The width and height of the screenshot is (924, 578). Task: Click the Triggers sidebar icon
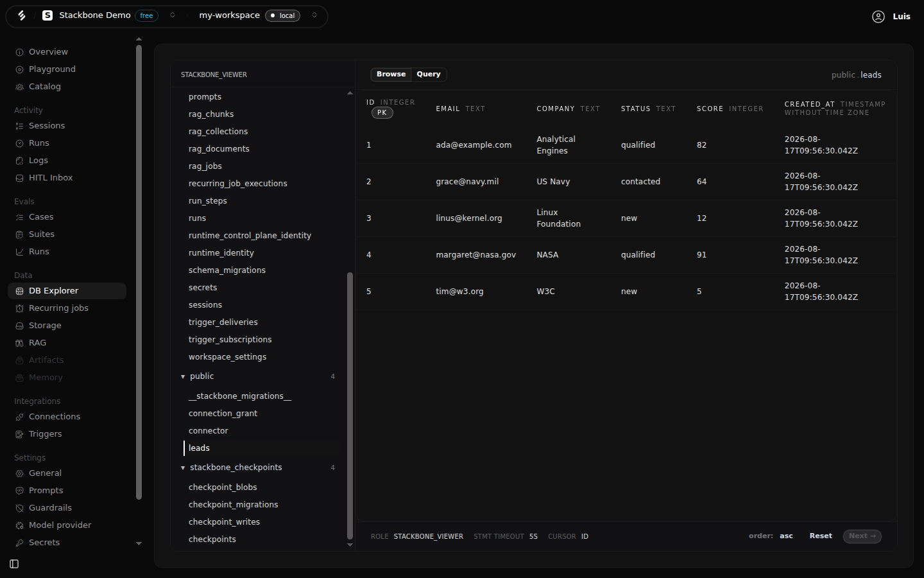pyautogui.click(x=19, y=434)
